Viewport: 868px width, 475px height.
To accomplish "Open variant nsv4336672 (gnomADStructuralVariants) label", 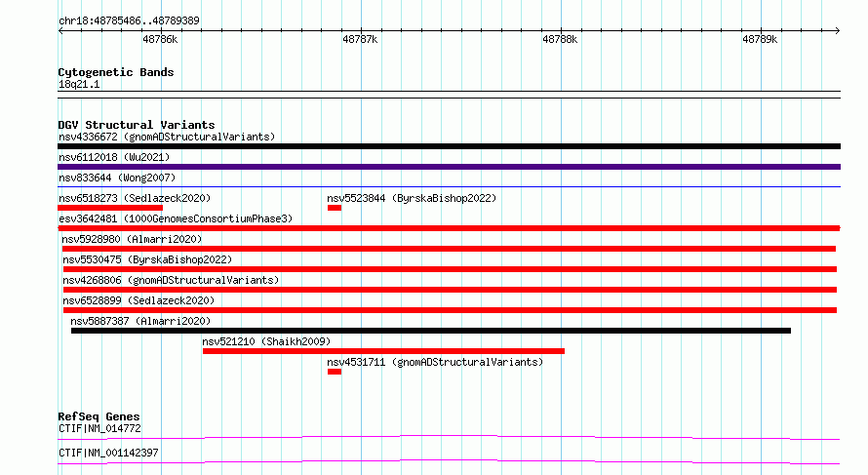I will click(167, 137).
